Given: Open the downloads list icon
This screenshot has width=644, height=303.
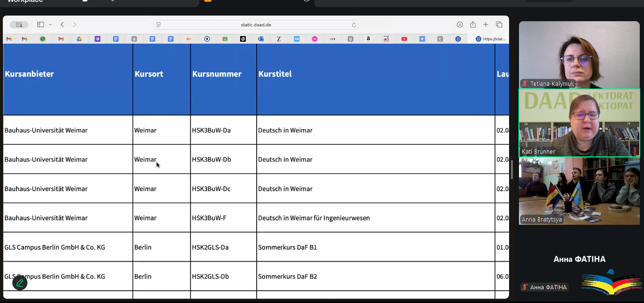Looking at the screenshot, I should coord(460,25).
